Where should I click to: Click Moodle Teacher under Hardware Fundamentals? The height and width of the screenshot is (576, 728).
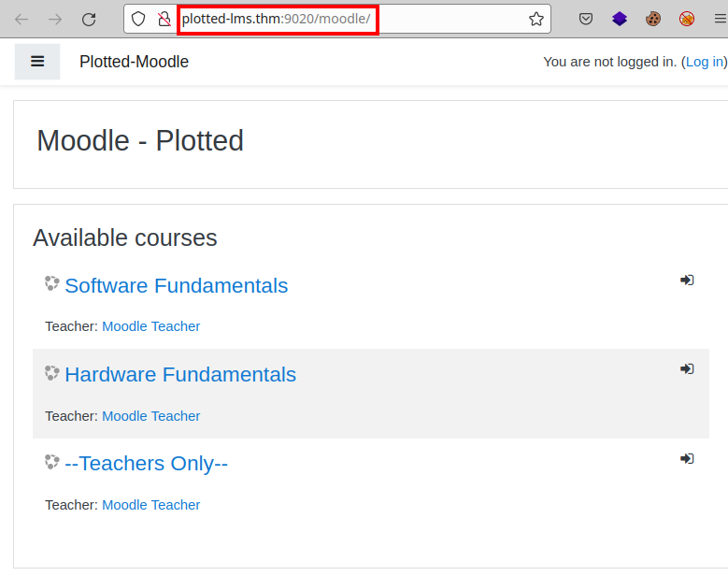[150, 416]
